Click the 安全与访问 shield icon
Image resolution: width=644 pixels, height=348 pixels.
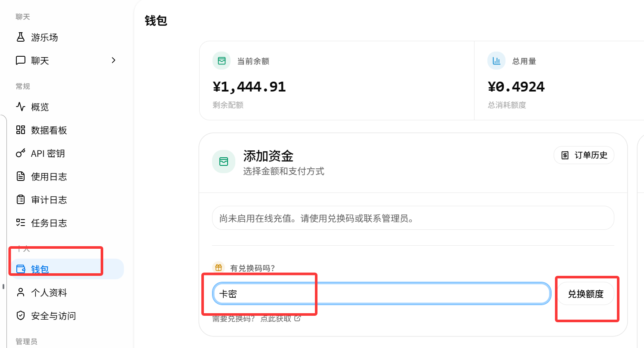click(21, 316)
